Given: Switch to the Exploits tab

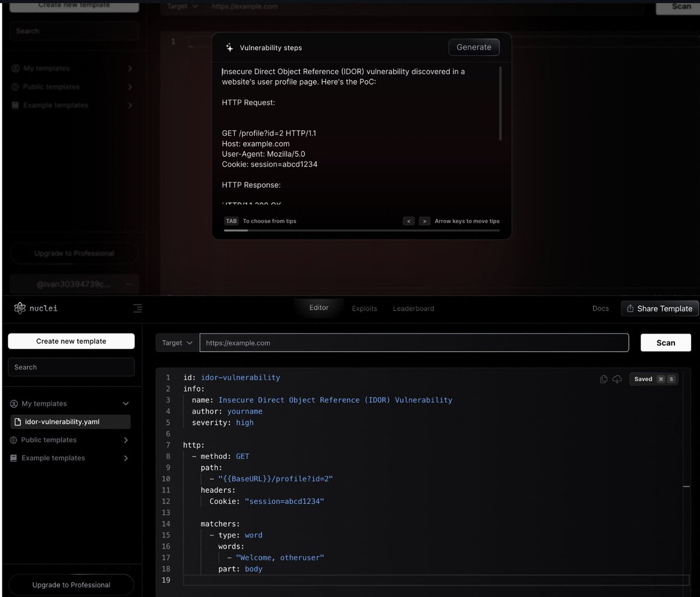Looking at the screenshot, I should 365,308.
